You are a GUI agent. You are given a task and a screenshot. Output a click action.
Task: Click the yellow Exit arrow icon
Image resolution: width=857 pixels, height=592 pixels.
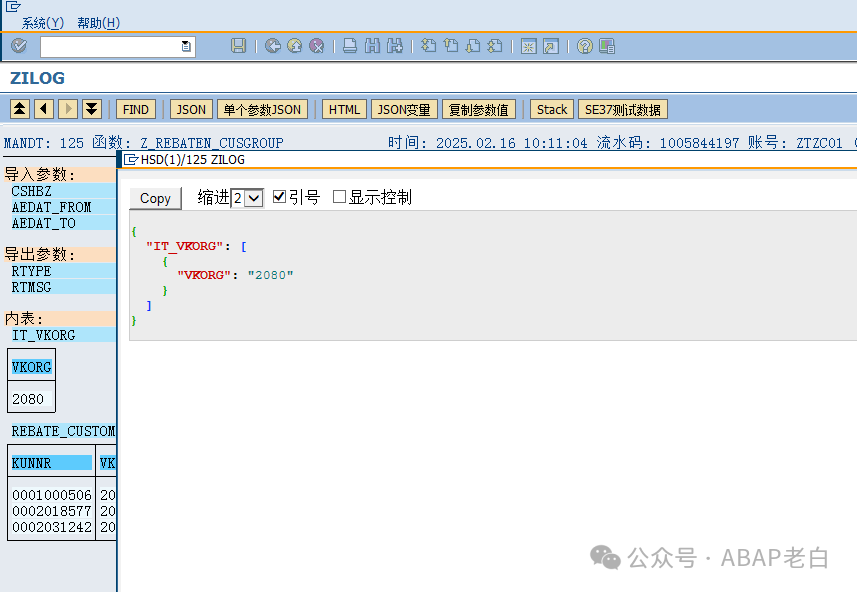pos(295,46)
